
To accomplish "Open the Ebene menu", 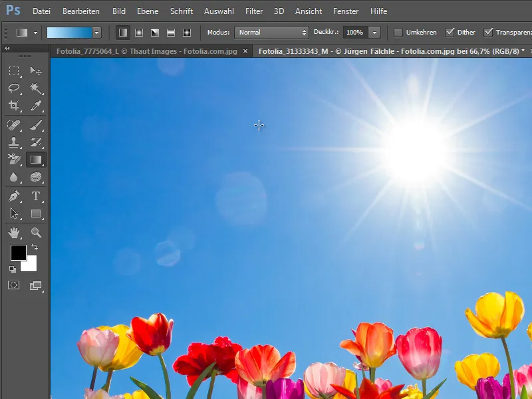I will tap(148, 11).
